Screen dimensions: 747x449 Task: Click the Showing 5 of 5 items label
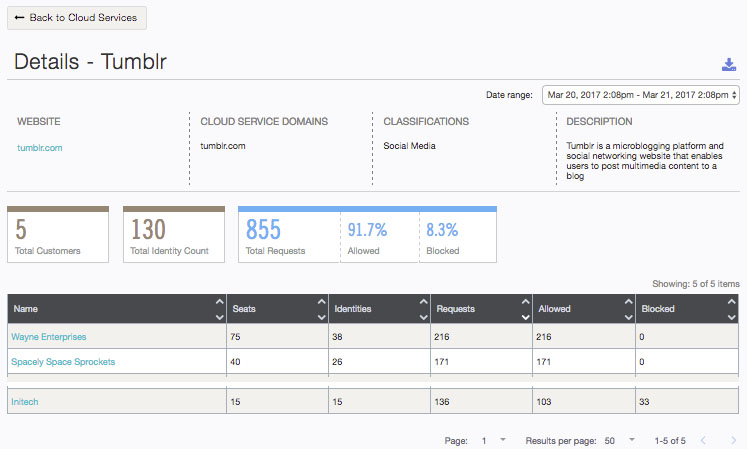696,284
